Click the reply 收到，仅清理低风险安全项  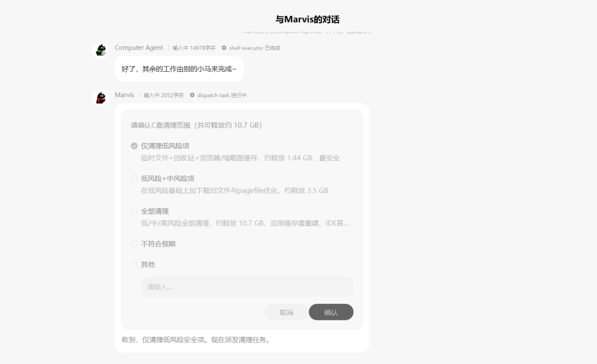pos(197,340)
